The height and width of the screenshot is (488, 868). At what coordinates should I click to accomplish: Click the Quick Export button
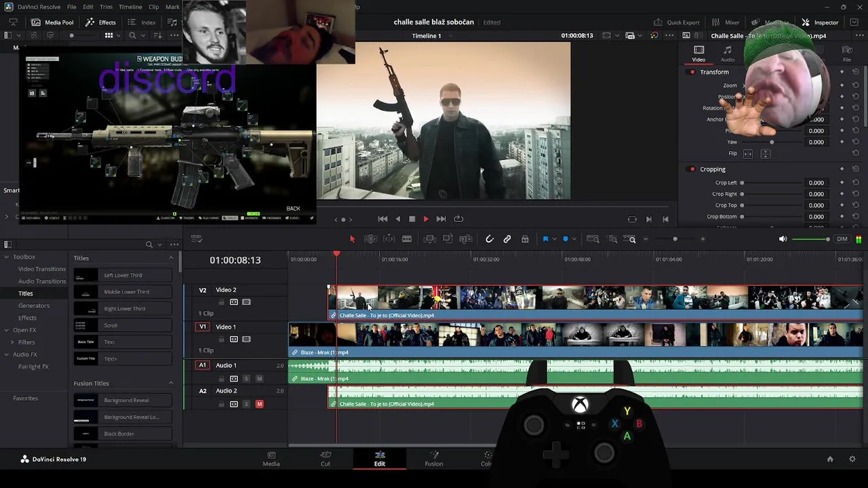[677, 22]
